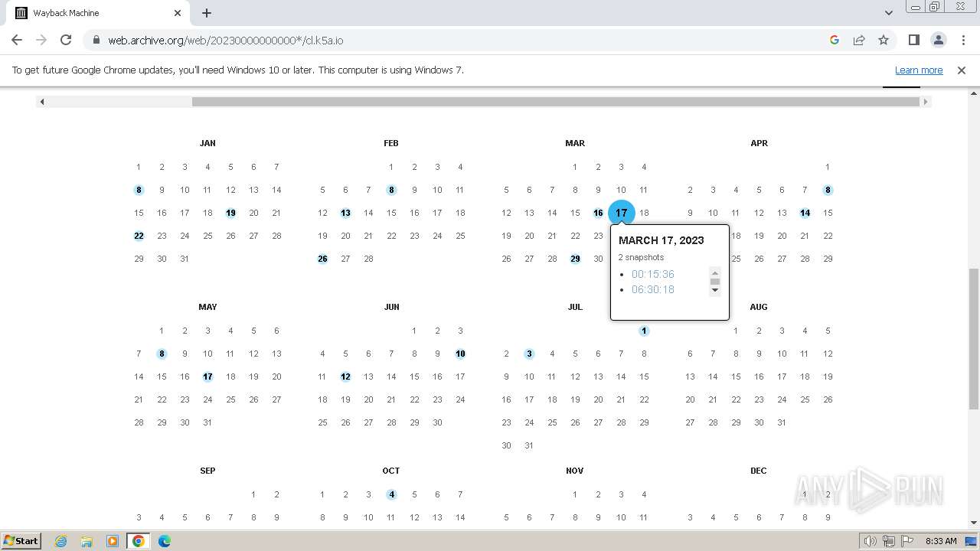Viewport: 980px width, 551px height.
Task: Select May 17 snapshot date
Action: click(x=207, y=377)
